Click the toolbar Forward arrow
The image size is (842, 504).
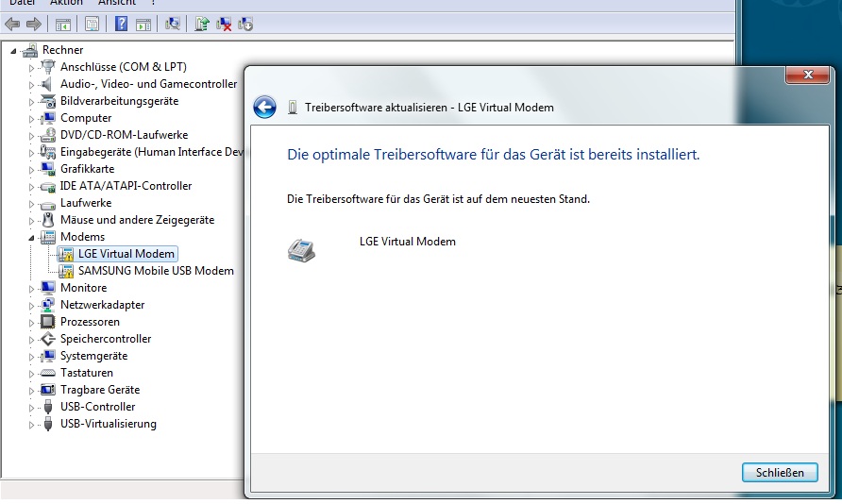point(34,25)
